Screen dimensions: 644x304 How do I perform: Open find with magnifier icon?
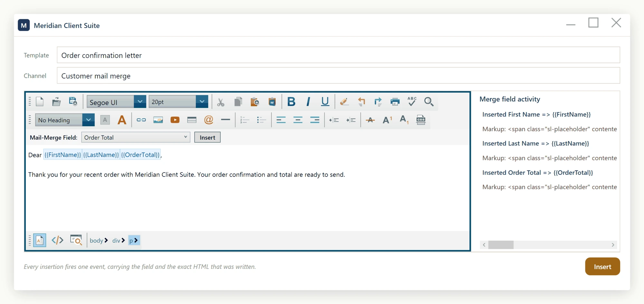point(429,102)
